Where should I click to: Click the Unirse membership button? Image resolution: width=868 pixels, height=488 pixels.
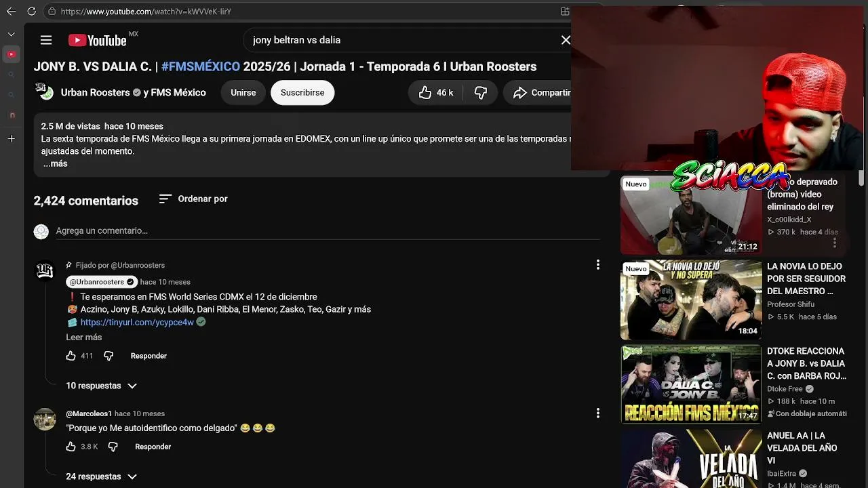(243, 93)
